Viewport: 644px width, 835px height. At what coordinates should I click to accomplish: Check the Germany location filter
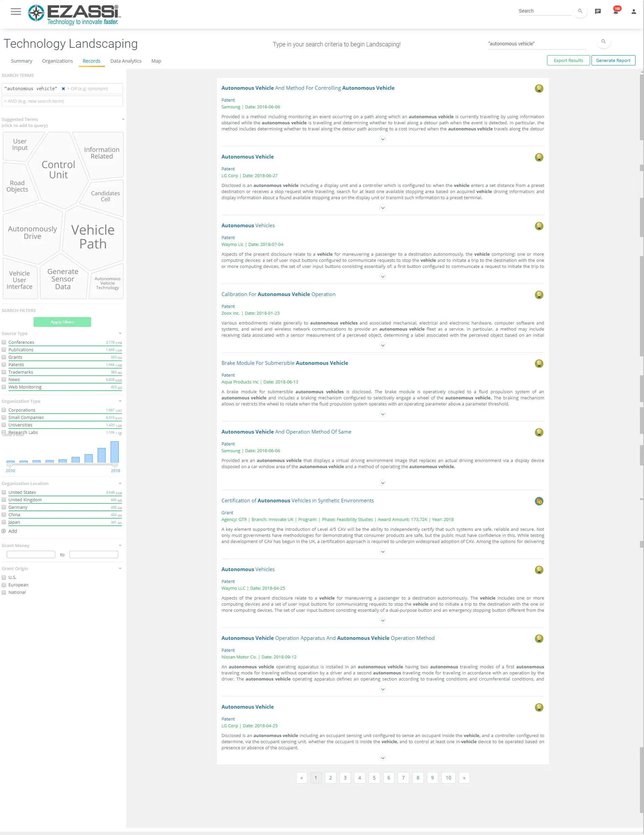point(4,507)
